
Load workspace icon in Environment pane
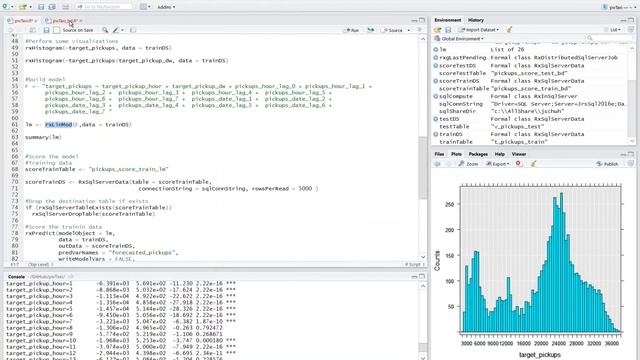click(x=438, y=30)
